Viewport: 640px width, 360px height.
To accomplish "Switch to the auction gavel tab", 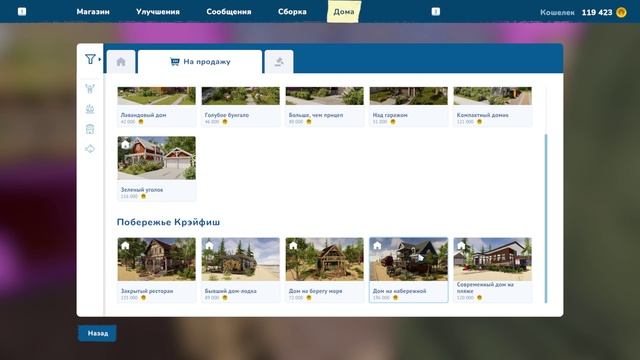I will (279, 62).
